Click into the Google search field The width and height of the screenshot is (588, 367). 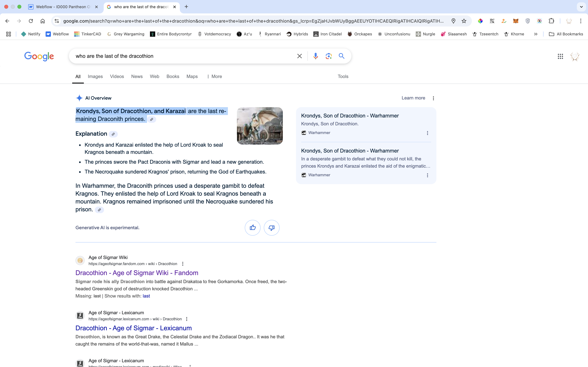coord(182,56)
